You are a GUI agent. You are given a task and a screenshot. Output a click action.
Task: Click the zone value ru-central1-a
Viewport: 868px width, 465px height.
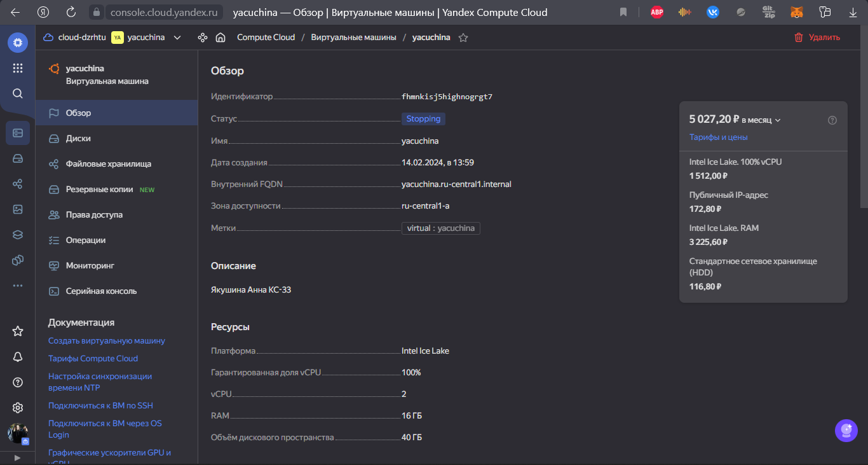tap(425, 206)
